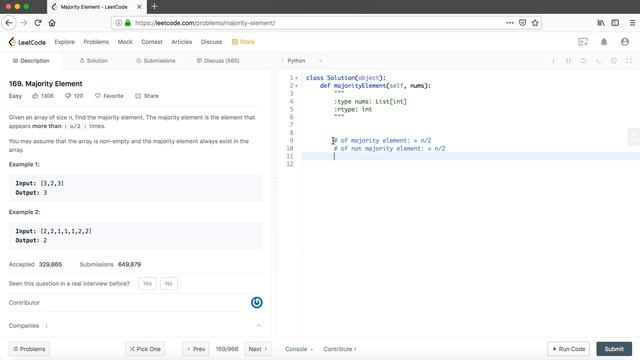
Task: Click the editor side panel handle at right edge
Action: click(x=634, y=137)
